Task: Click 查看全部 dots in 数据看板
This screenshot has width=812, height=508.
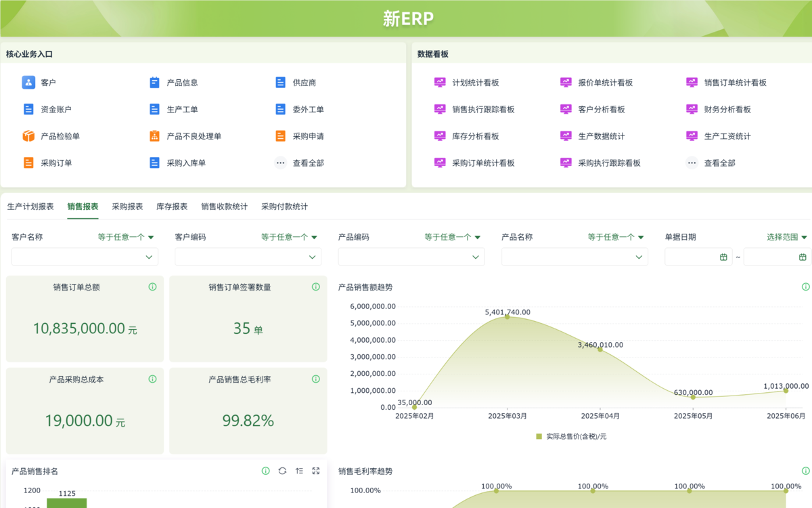Action: pos(692,163)
